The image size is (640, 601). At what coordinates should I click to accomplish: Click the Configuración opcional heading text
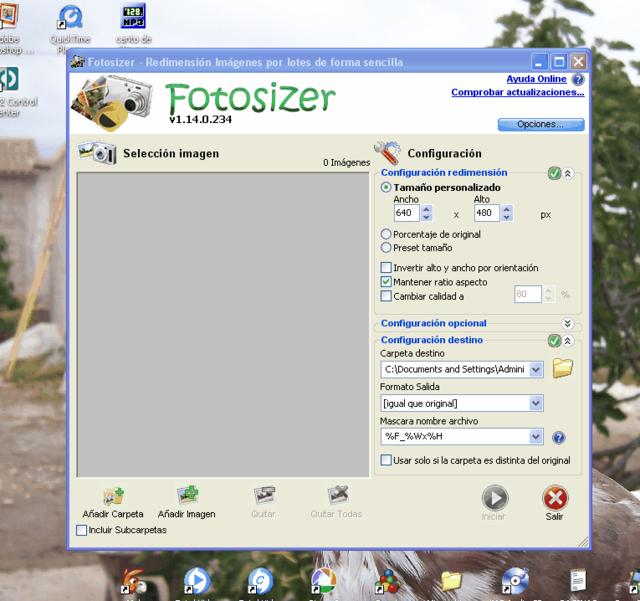tap(433, 323)
